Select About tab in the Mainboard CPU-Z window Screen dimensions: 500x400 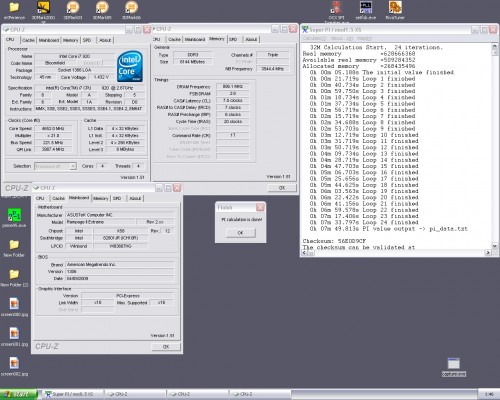click(x=135, y=198)
